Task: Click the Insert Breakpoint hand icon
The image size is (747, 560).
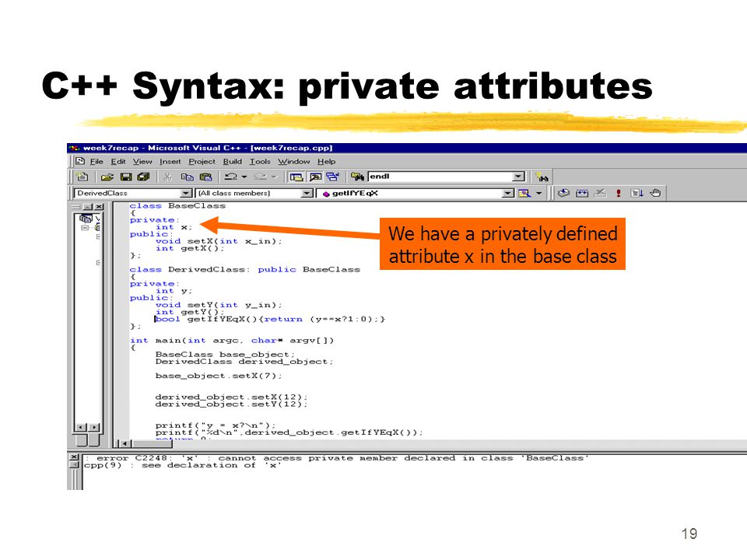Action: point(655,193)
